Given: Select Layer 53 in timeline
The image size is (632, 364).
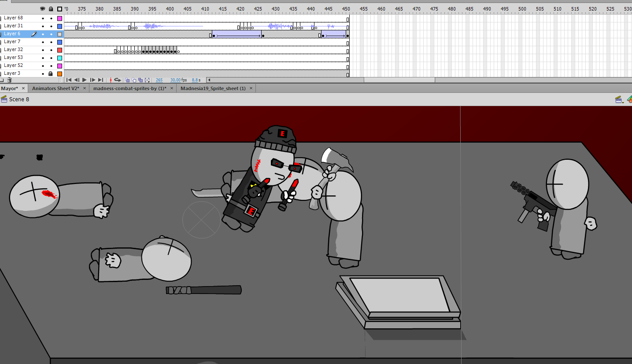Looking at the screenshot, I should pyautogui.click(x=13, y=58).
